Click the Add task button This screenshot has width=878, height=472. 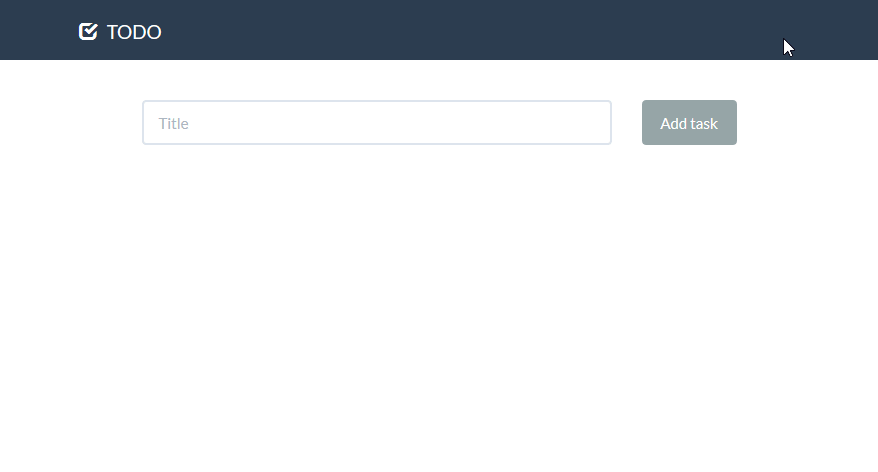(689, 123)
